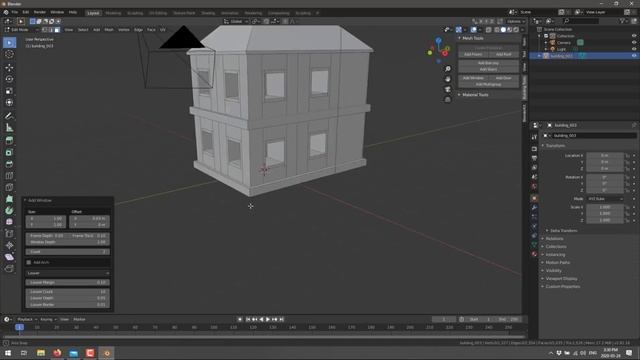The height and width of the screenshot is (360, 640).
Task: Switch to the Modeling workspace tab
Action: tap(113, 13)
